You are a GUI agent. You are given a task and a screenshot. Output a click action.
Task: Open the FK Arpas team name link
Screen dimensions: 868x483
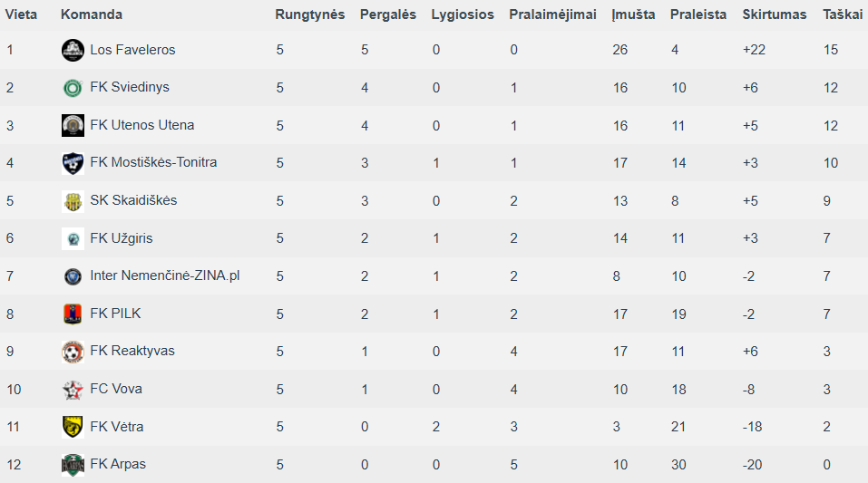118,464
